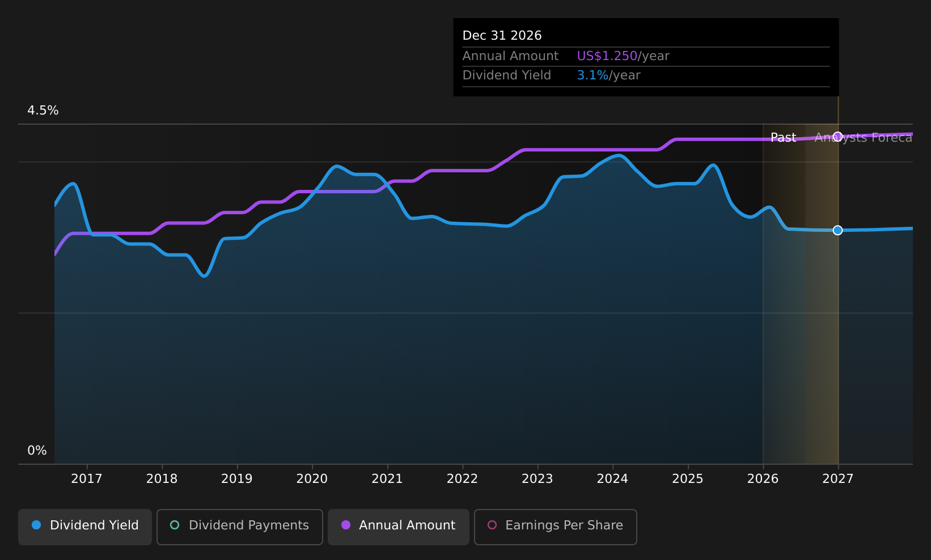Click the purple Annual Amount data point marker
The width and height of the screenshot is (931, 560).
click(x=837, y=137)
